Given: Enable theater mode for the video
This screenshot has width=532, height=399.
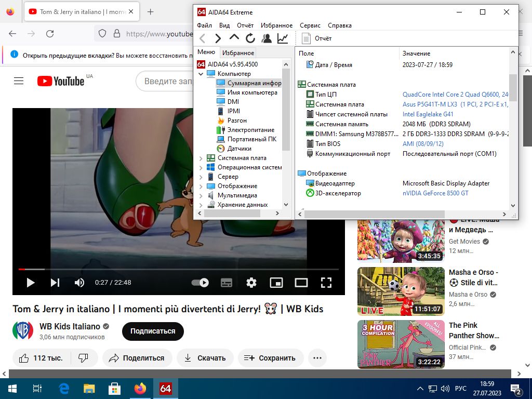Looking at the screenshot, I should pyautogui.click(x=301, y=282).
